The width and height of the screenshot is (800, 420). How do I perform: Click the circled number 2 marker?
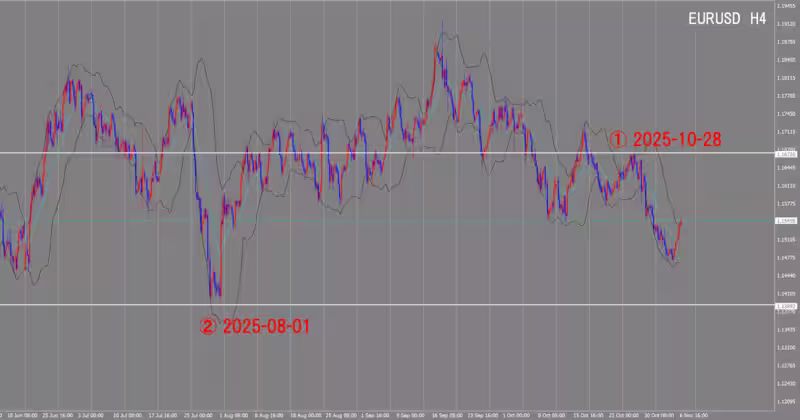[208, 325]
